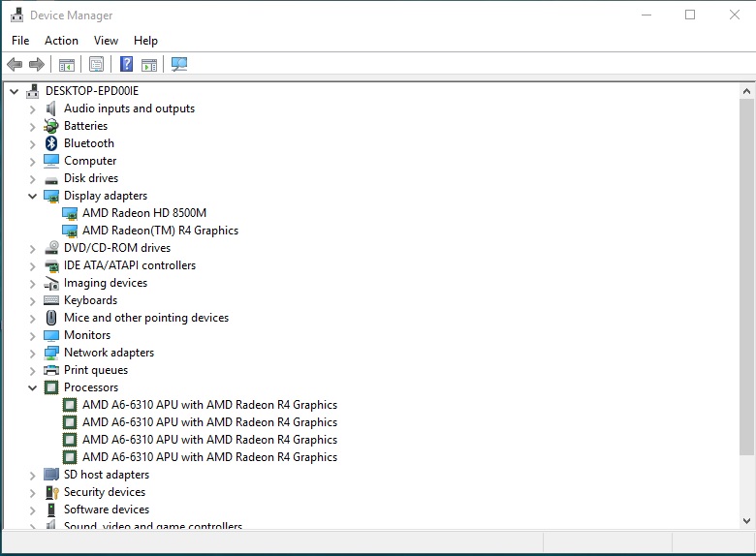Click the SD host adapters icon
The width and height of the screenshot is (756, 556).
pyautogui.click(x=51, y=475)
